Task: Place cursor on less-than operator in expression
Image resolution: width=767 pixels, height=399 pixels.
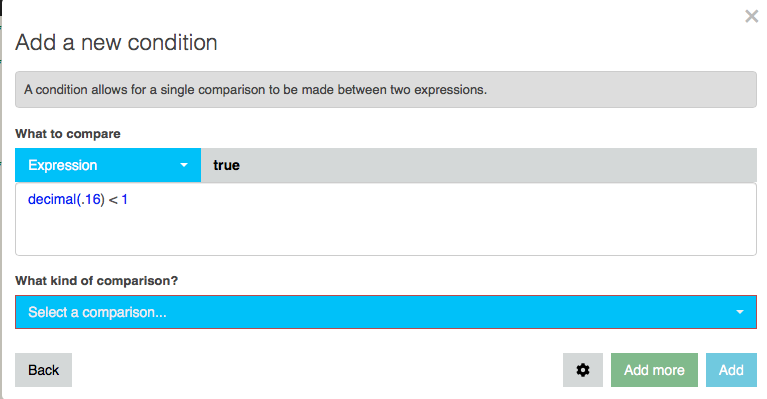Action: click(113, 200)
